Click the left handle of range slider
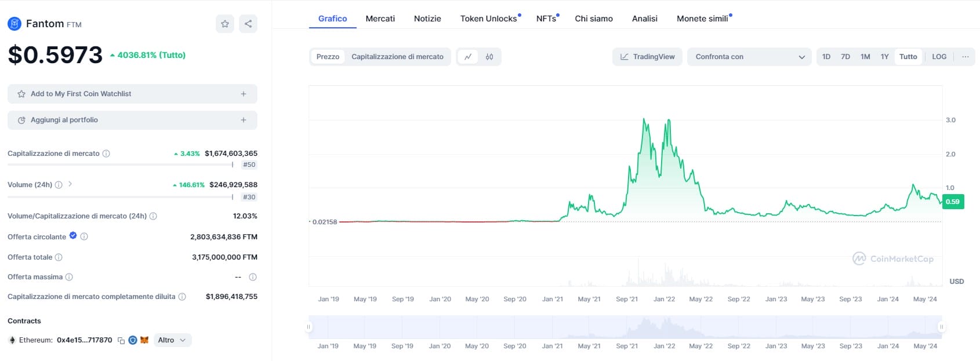 tap(308, 327)
